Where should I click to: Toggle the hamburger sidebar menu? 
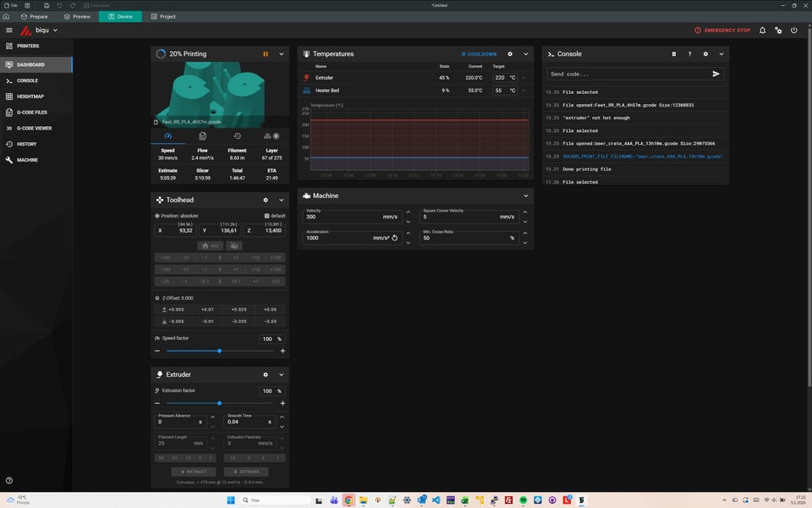9,30
